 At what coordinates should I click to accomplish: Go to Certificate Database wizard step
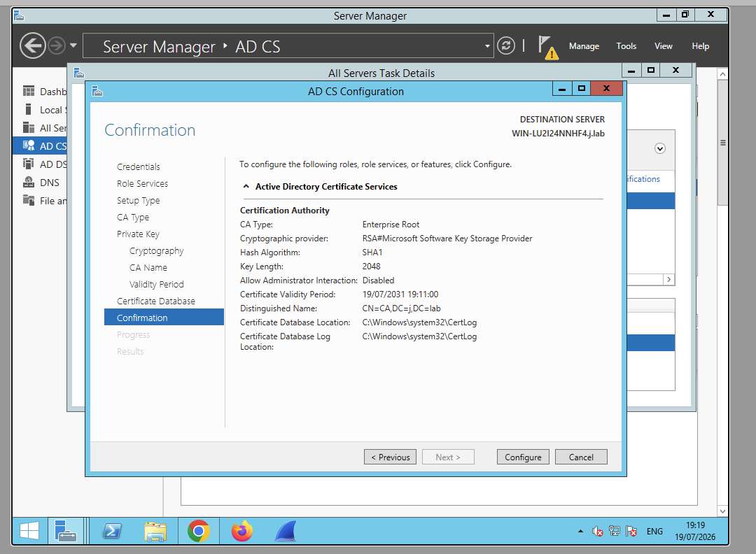tap(156, 301)
